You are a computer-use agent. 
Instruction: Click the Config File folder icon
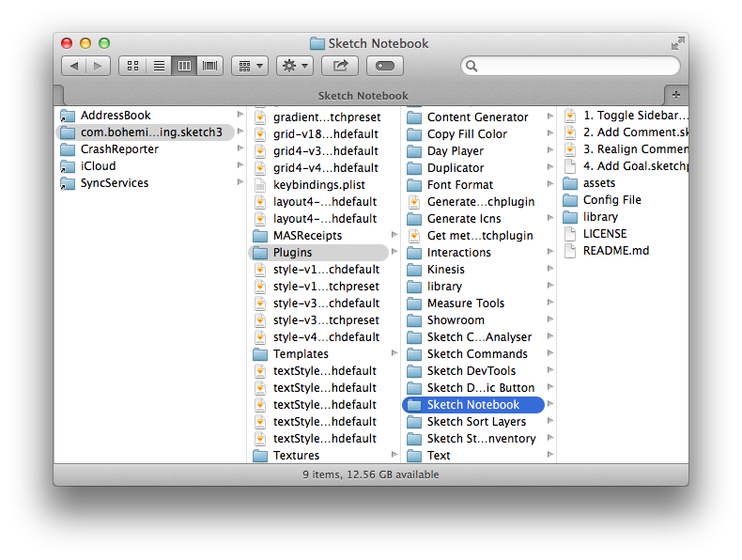(570, 200)
